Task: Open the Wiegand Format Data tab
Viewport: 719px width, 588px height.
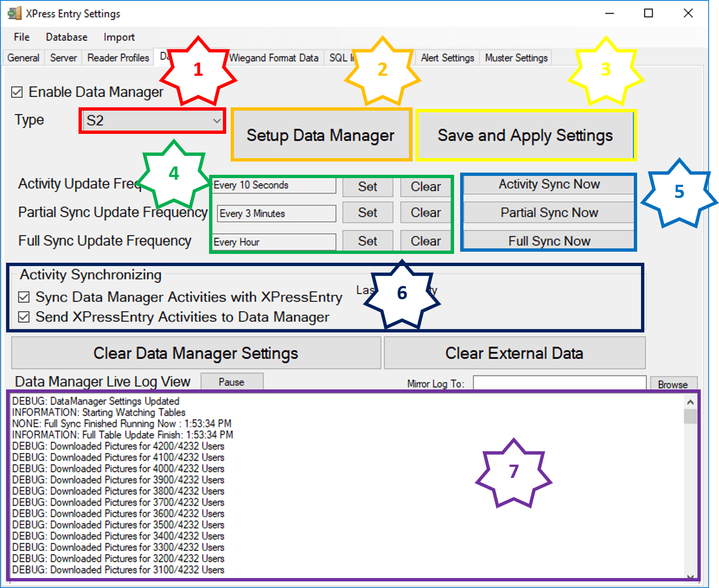Action: pyautogui.click(x=274, y=58)
